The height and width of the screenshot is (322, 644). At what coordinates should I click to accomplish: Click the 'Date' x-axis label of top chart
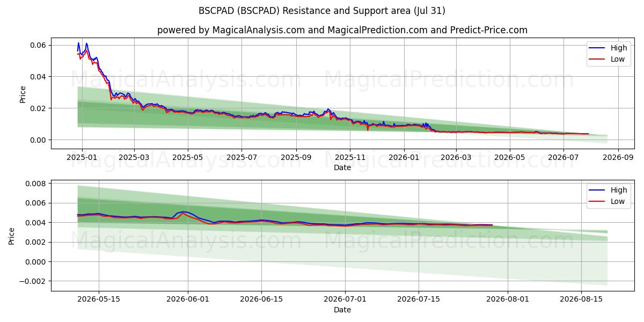coord(342,167)
